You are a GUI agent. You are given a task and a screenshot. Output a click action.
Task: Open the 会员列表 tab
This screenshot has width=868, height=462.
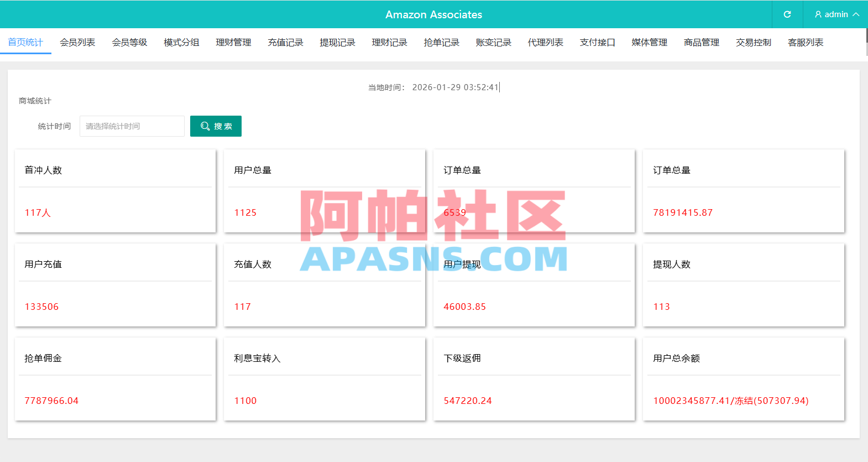(77, 43)
